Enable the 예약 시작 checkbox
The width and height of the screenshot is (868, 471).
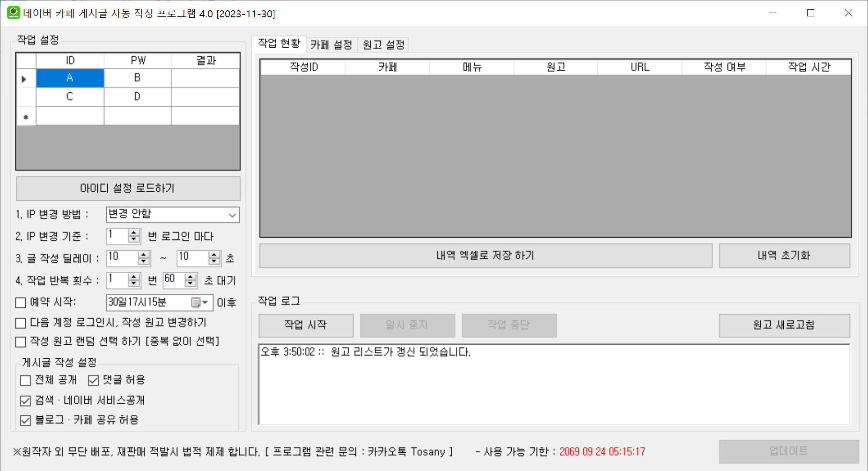coord(21,303)
